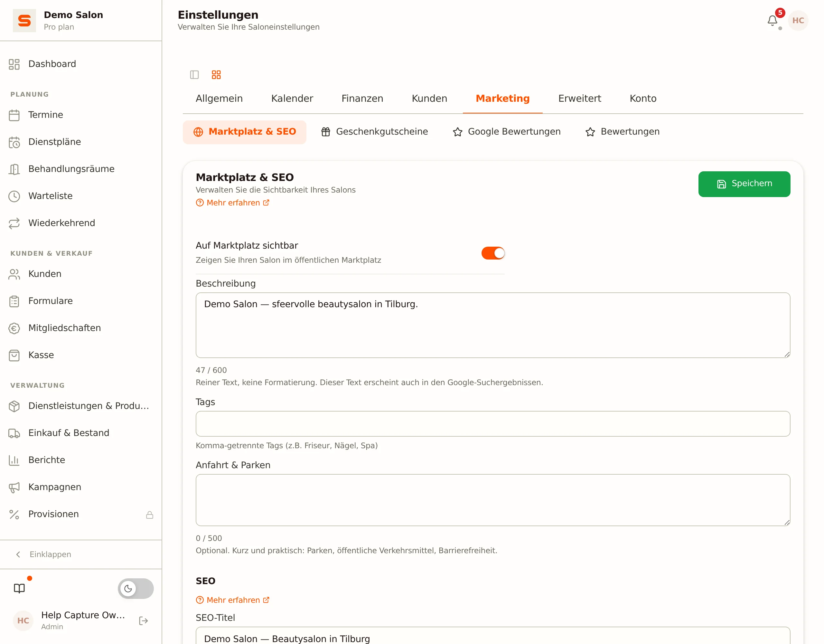Open Geschenkgutscheine sub-tab
This screenshot has height=644, width=824.
(375, 132)
